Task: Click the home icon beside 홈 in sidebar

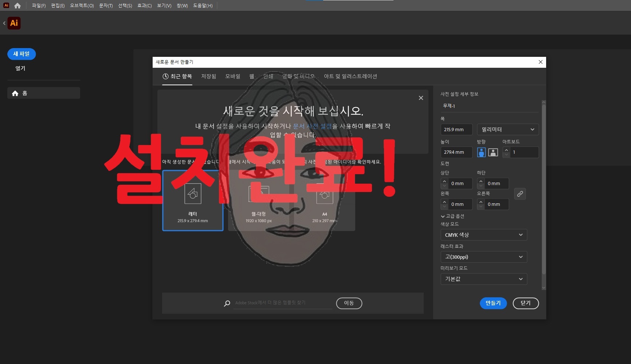Action: [x=15, y=93]
